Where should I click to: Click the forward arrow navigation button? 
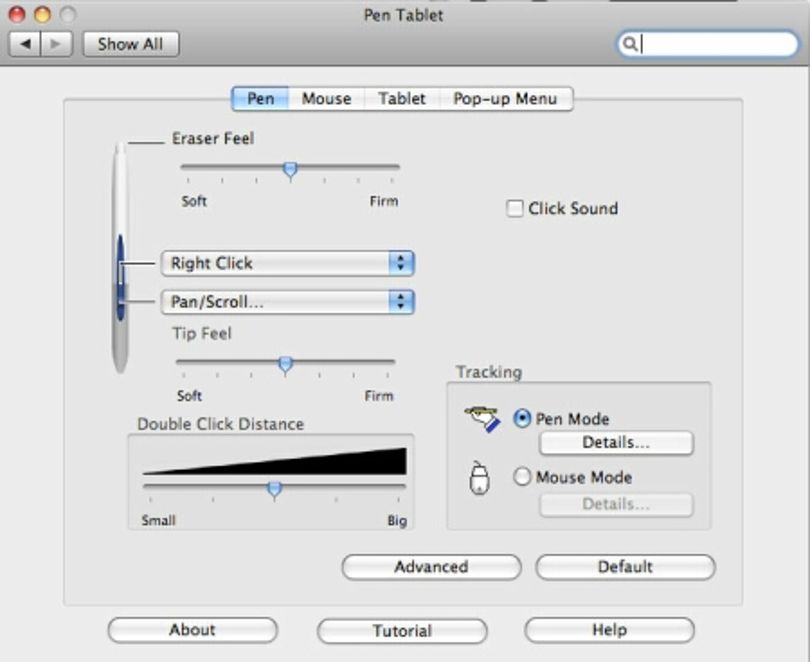tap(56, 44)
